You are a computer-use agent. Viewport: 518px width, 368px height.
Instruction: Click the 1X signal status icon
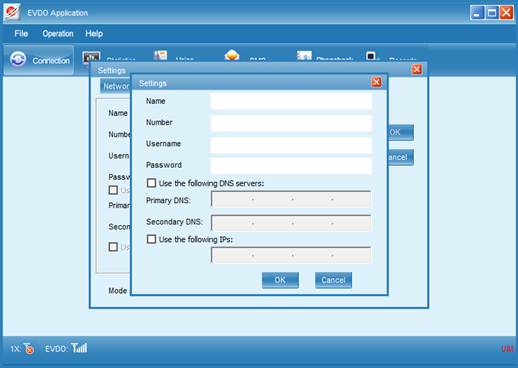pyautogui.click(x=29, y=349)
